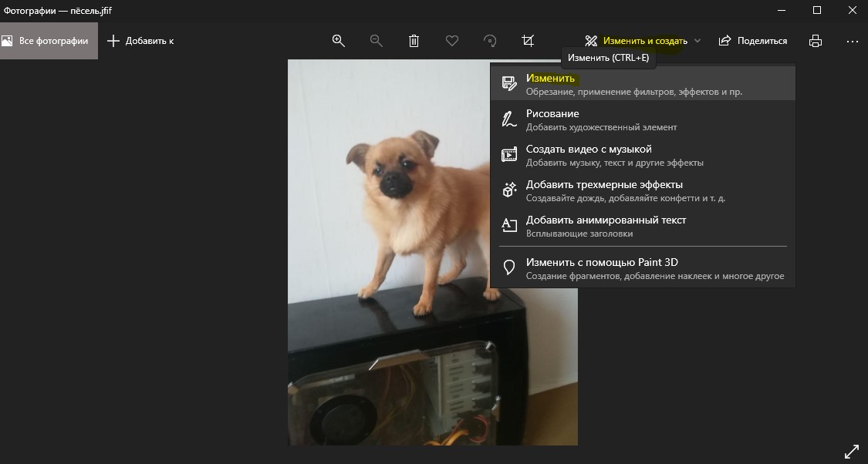
Task: Click the Поделиться share button
Action: (753, 40)
